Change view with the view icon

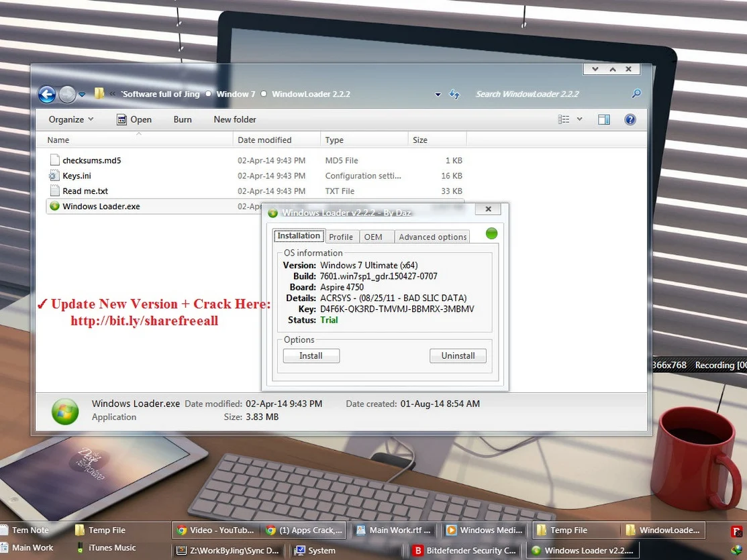click(564, 119)
